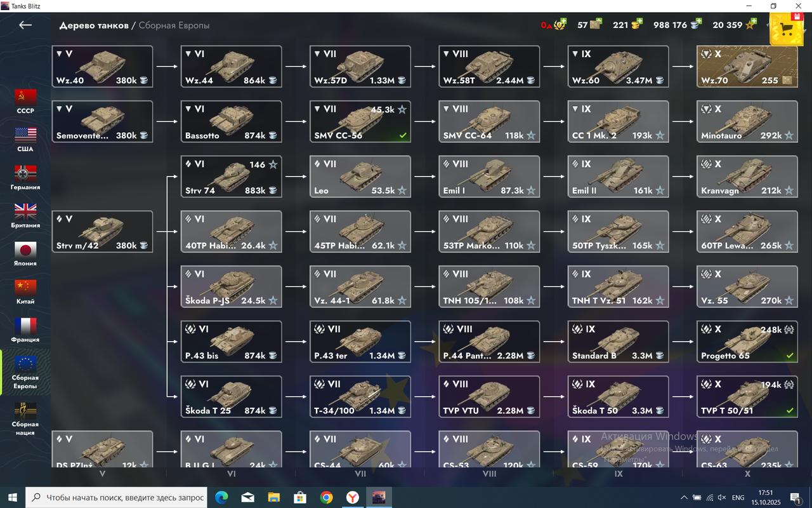Screen dimensions: 812x508
Task: Click the Windows search input box
Action: pyautogui.click(x=116, y=497)
